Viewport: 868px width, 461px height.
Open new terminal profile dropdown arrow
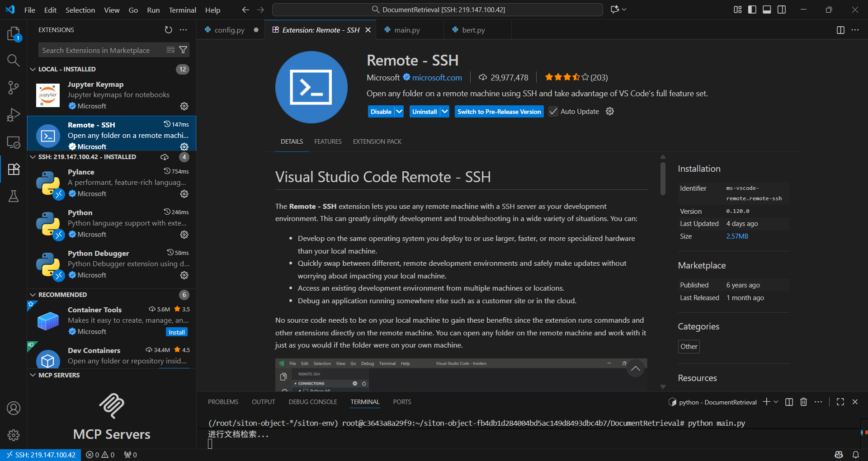click(x=776, y=402)
